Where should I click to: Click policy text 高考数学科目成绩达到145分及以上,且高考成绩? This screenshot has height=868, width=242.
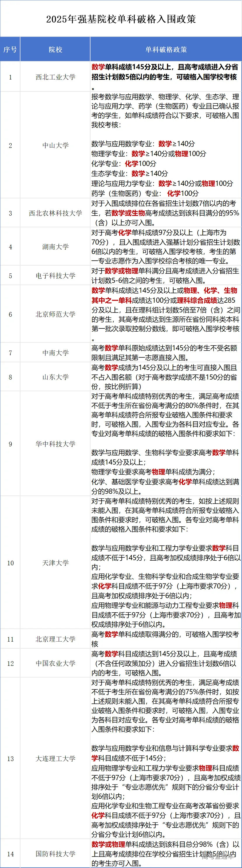[x=164, y=654]
